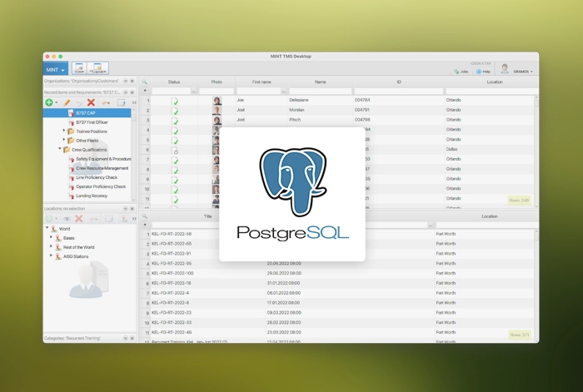
Task: Click Joe Dellepiane's photo thumbnail
Action: tap(217, 101)
